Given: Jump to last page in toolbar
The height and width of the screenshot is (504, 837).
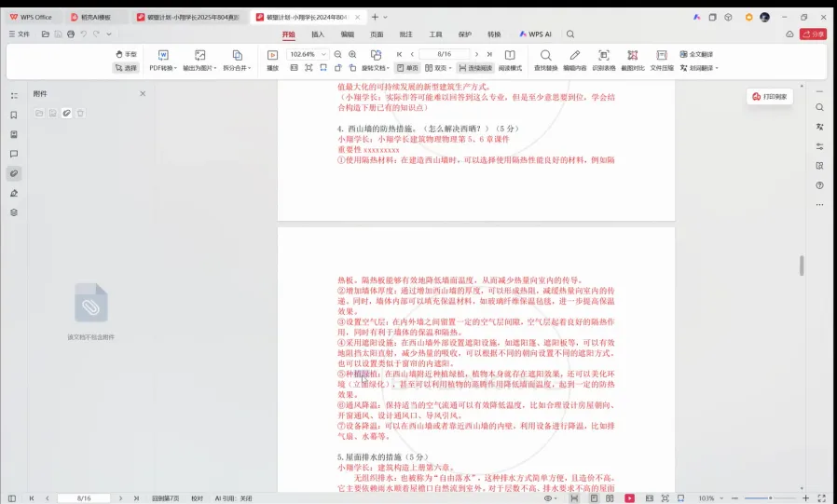Looking at the screenshot, I should tap(489, 54).
